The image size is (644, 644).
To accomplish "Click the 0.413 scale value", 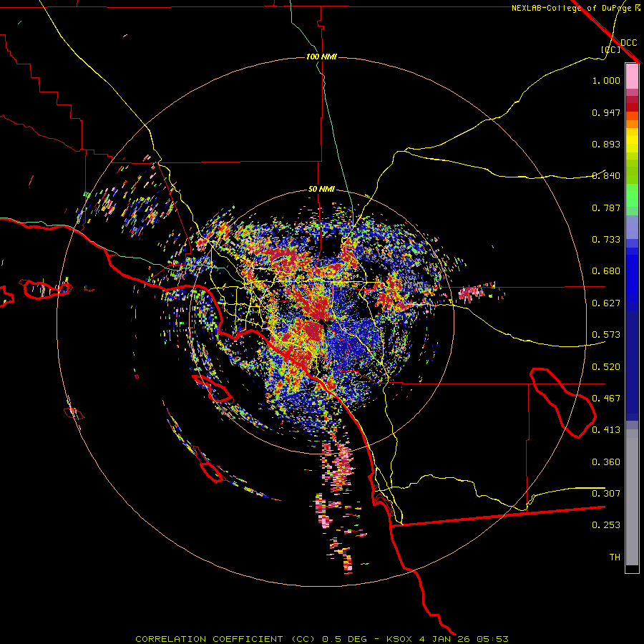I will [x=606, y=430].
